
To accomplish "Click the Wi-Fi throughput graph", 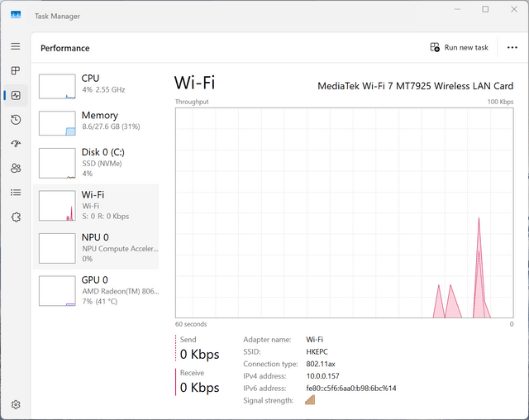I will [345, 212].
